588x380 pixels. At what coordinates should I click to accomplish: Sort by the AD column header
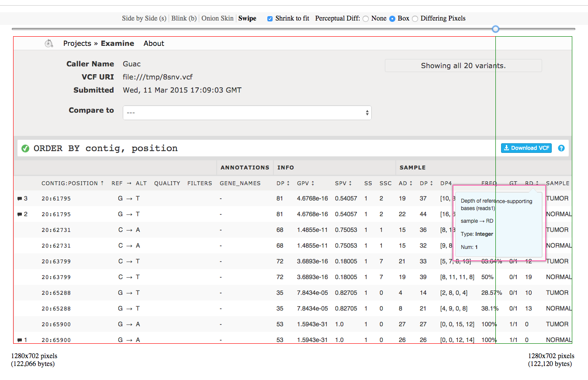[405, 183]
